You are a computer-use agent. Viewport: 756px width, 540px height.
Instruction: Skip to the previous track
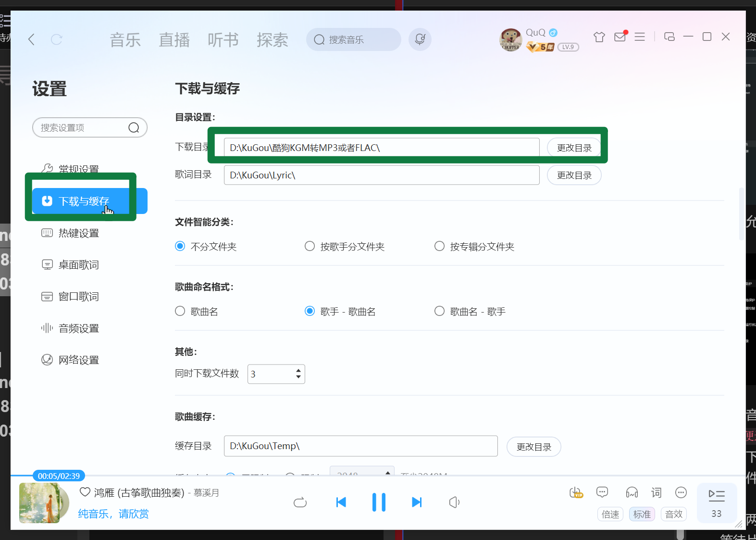point(341,502)
